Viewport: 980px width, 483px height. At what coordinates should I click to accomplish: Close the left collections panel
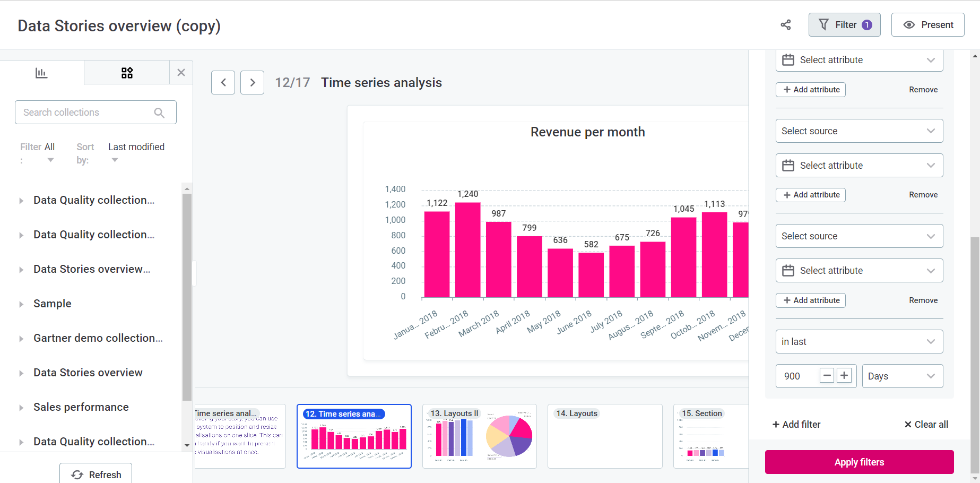181,73
